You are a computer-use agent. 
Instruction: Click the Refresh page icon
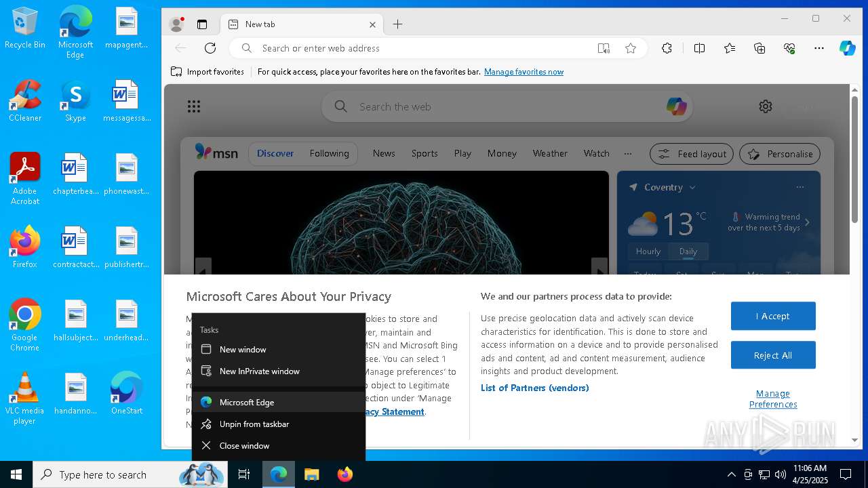click(210, 48)
